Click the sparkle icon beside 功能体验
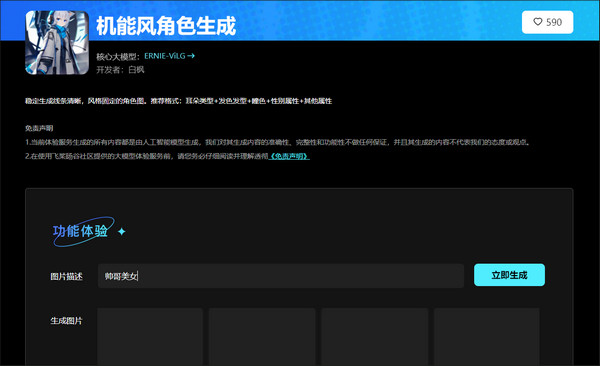The height and width of the screenshot is (366, 600). tap(122, 231)
